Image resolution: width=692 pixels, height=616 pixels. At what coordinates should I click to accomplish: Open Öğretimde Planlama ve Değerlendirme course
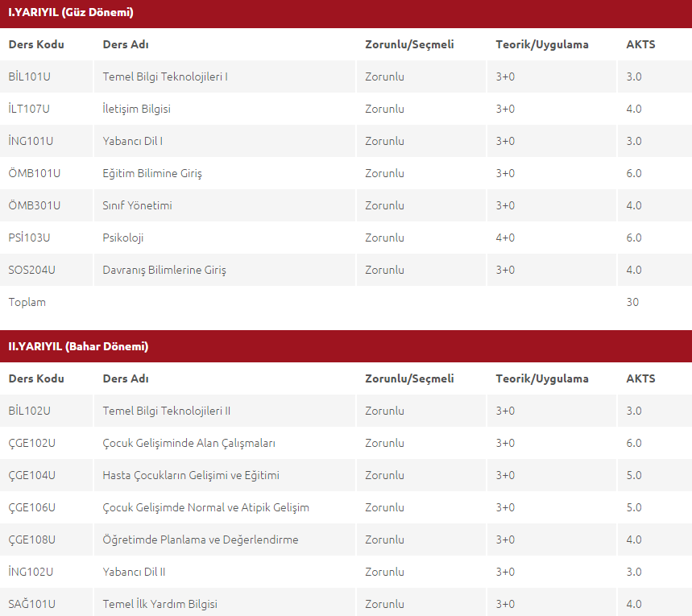click(201, 540)
